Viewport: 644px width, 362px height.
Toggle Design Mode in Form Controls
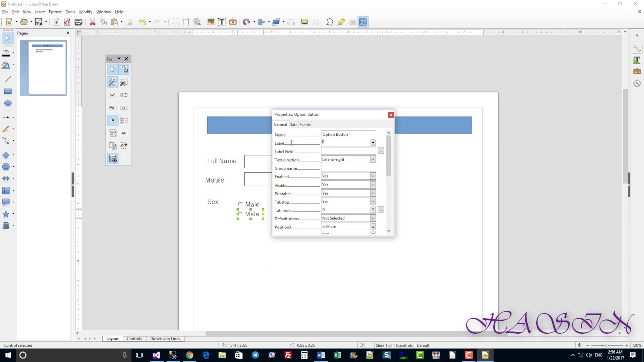pyautogui.click(x=124, y=69)
